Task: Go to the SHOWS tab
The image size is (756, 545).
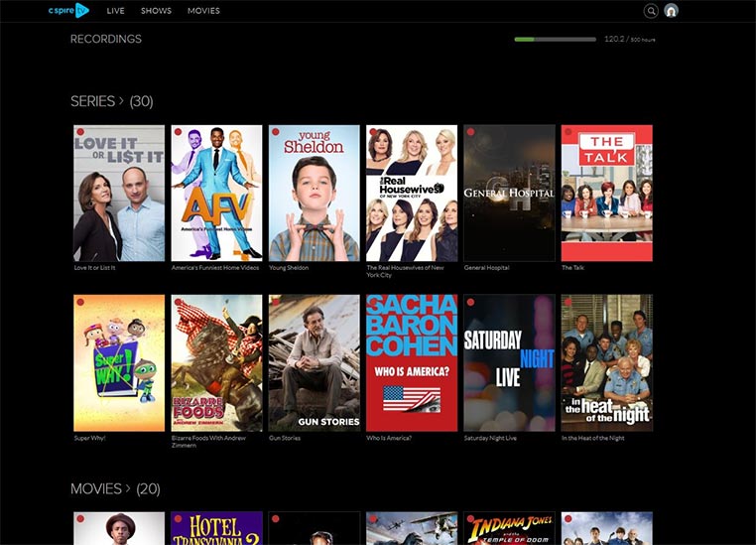Action: click(156, 11)
